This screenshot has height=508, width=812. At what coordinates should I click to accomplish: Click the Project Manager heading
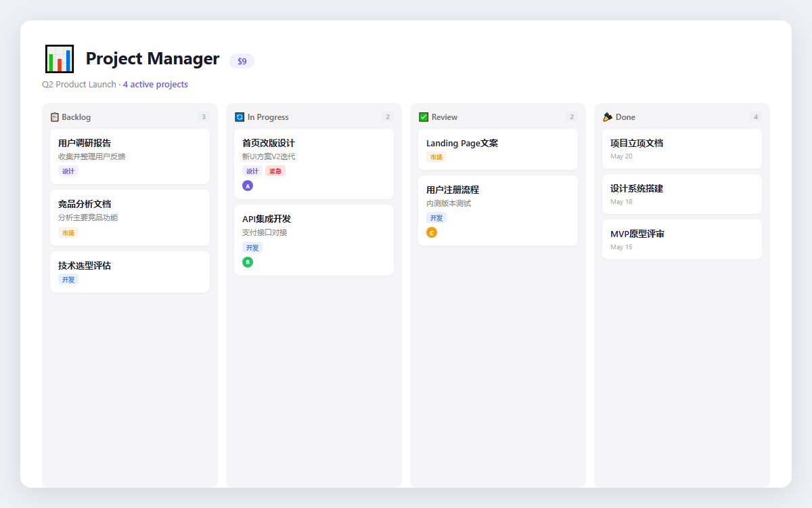click(152, 59)
